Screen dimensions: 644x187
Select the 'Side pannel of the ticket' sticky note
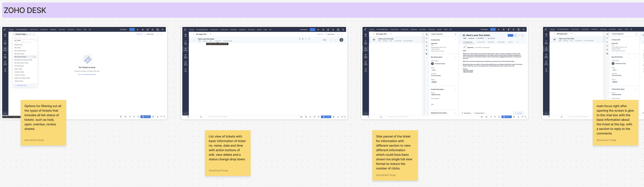[x=395, y=155]
